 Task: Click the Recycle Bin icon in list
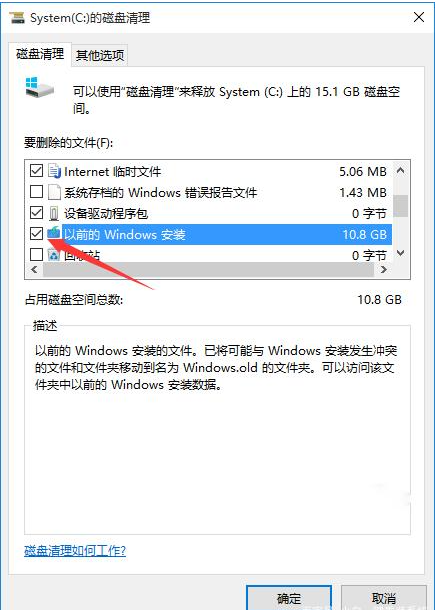click(x=54, y=255)
